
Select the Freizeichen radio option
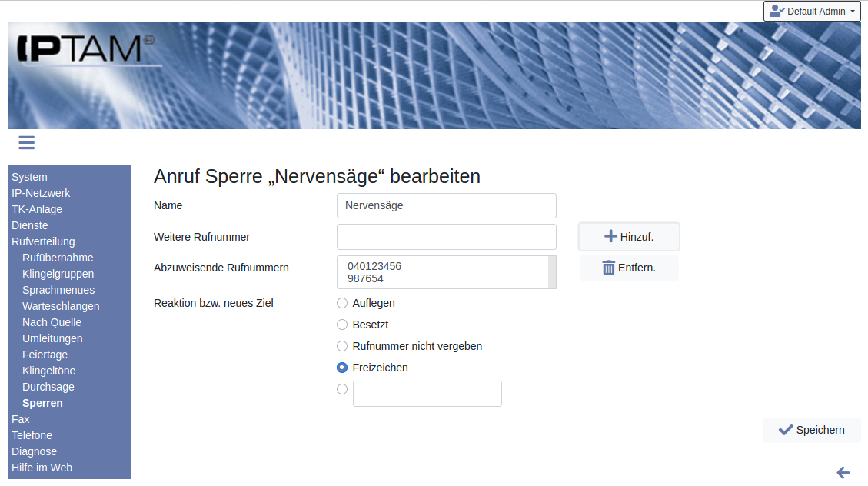pyautogui.click(x=342, y=368)
